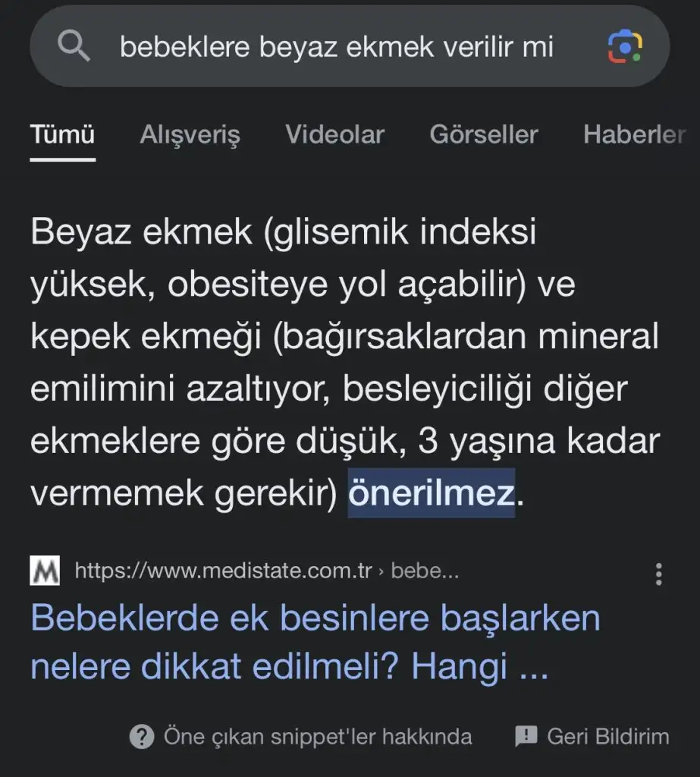This screenshot has width=700, height=777.
Task: Select the Tümü results tab
Action: point(62,135)
